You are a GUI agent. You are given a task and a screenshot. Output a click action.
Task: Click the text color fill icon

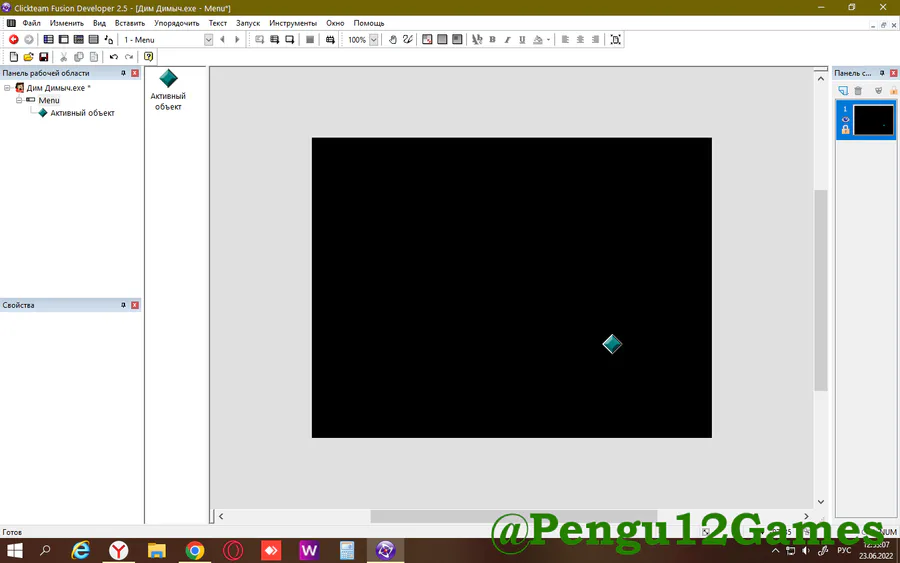pyautogui.click(x=538, y=40)
